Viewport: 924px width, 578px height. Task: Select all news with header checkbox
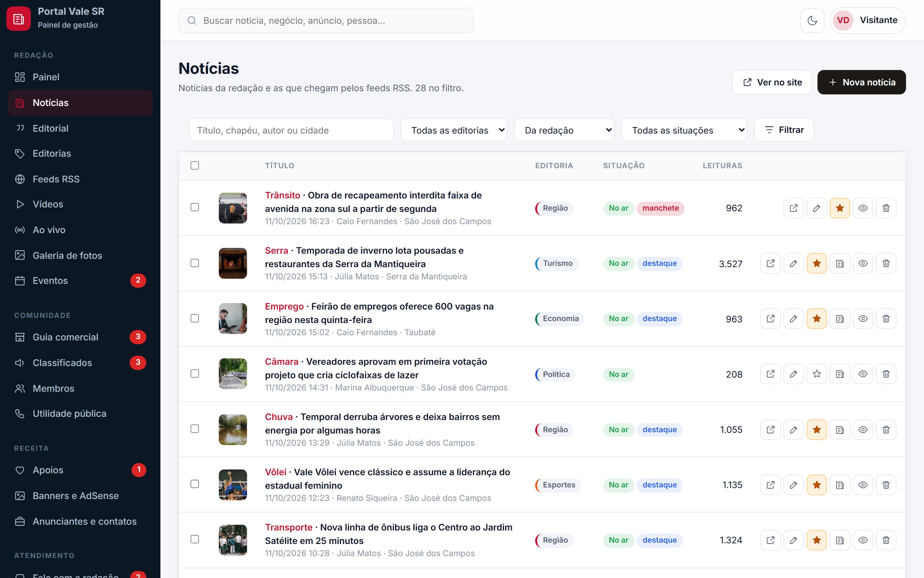195,165
